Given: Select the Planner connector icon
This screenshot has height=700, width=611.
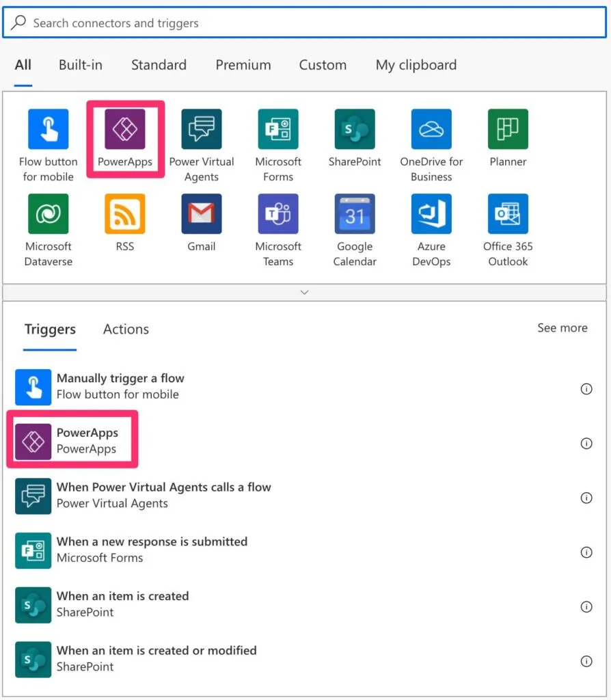Looking at the screenshot, I should pyautogui.click(x=508, y=129).
